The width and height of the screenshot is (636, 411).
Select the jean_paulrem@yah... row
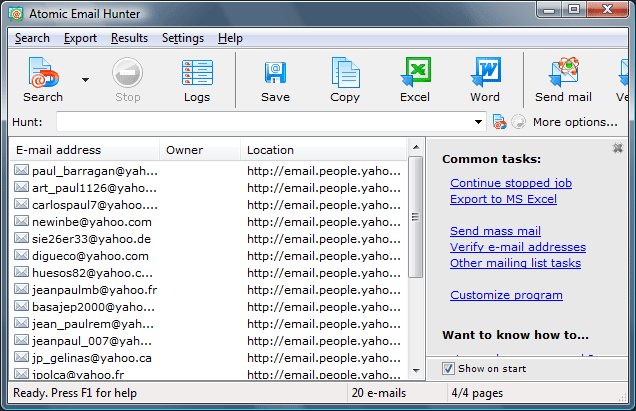208,324
